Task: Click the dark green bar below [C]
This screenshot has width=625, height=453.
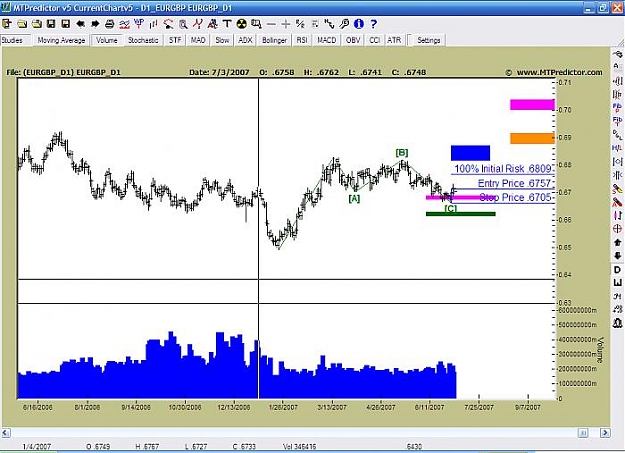Action: [x=461, y=214]
